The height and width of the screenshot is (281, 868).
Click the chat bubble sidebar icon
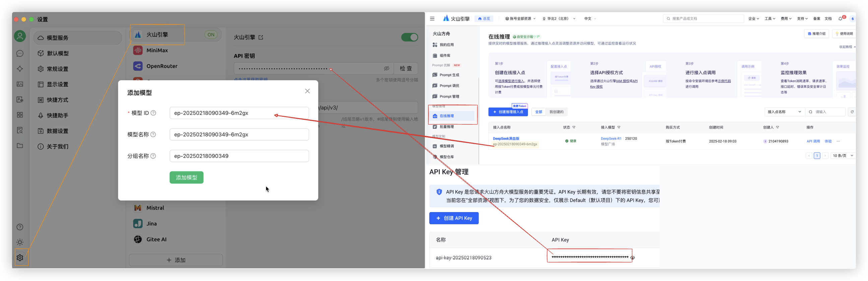20,54
